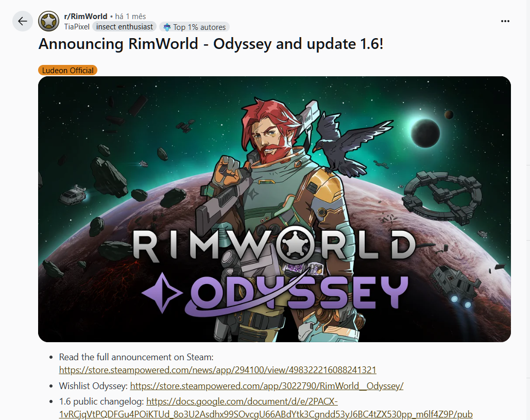
Task: Open TiaPixel's user profile
Action: point(77,27)
